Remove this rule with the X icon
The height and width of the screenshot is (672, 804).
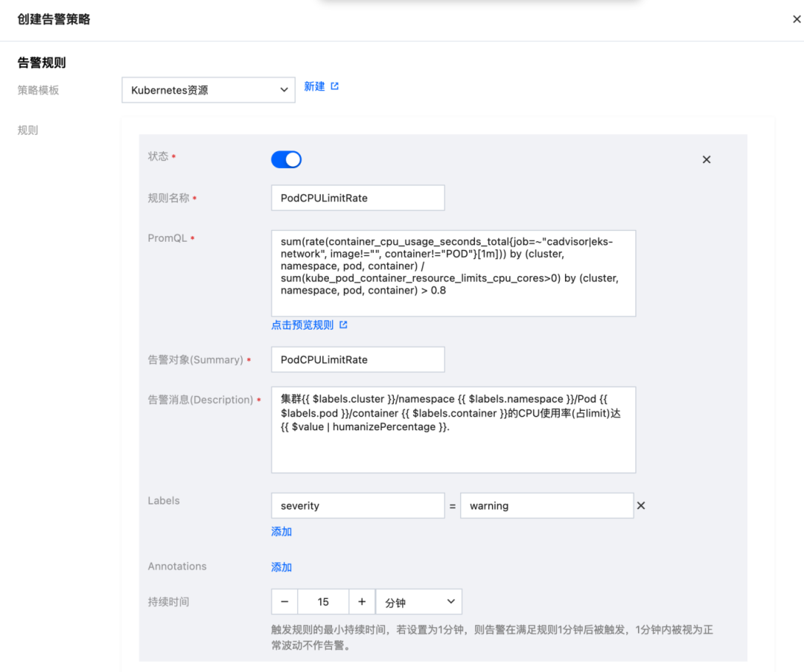(706, 159)
